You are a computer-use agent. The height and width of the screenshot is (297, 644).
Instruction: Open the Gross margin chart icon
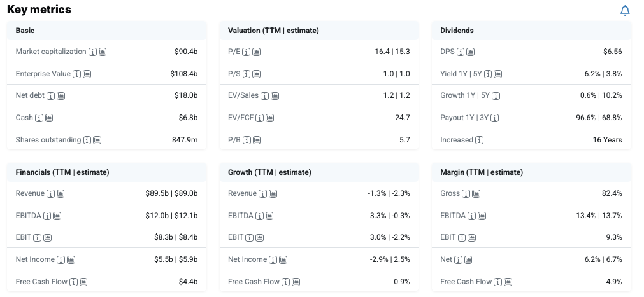(x=475, y=193)
